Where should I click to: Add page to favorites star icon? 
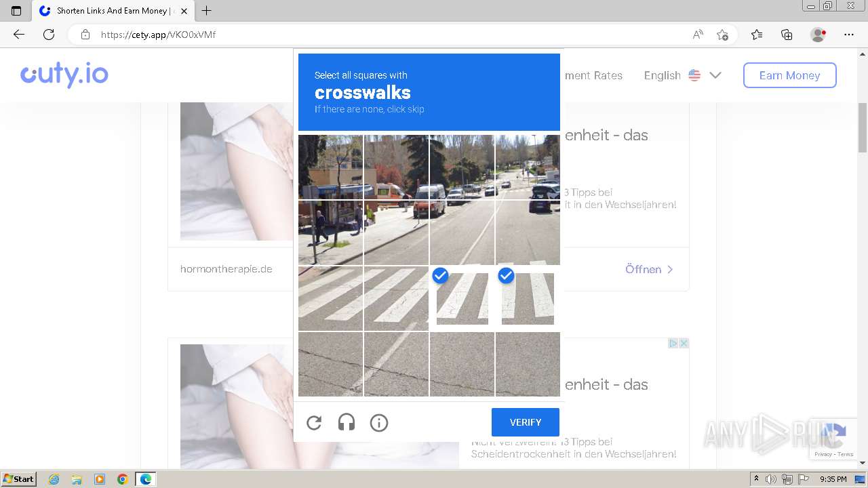pyautogui.click(x=722, y=35)
